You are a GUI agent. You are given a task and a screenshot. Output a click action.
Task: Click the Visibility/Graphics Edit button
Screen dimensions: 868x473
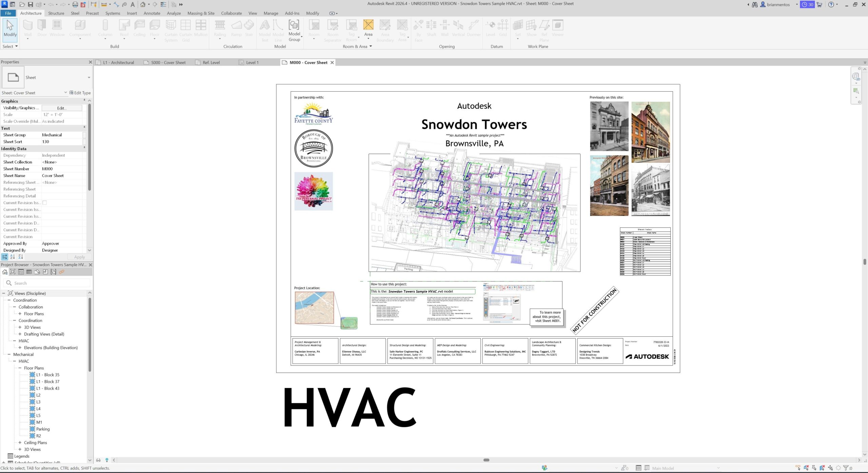click(x=62, y=108)
